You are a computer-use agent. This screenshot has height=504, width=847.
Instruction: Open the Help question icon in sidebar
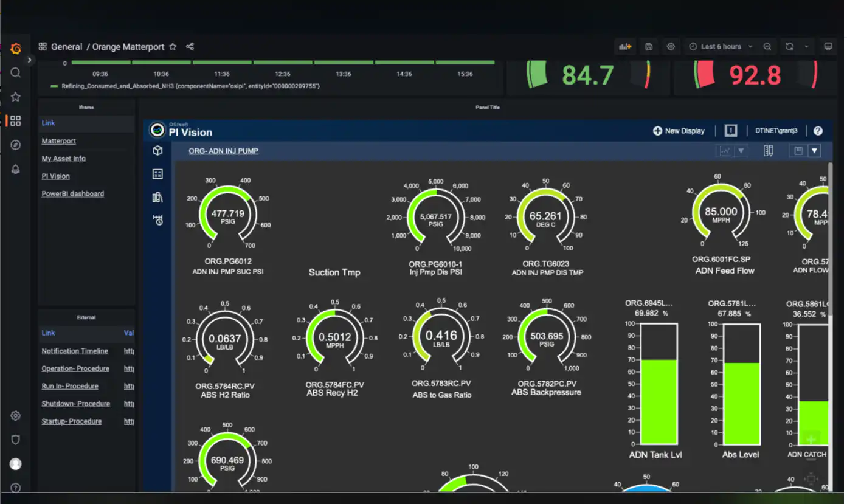[16, 488]
